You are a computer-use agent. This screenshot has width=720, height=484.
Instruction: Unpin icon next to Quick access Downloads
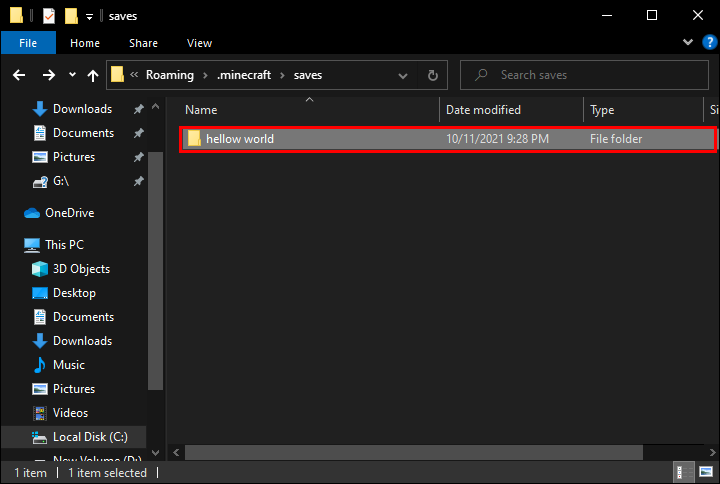(x=138, y=109)
